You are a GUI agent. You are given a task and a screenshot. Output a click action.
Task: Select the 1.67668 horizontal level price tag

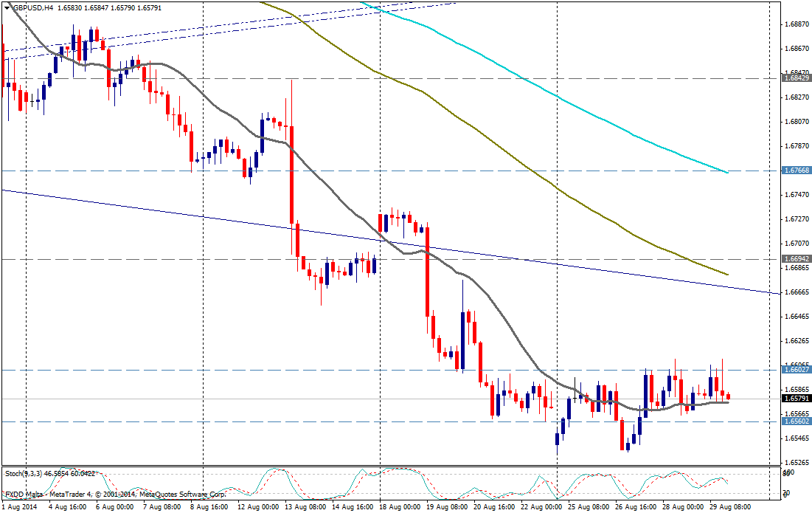[x=797, y=171]
